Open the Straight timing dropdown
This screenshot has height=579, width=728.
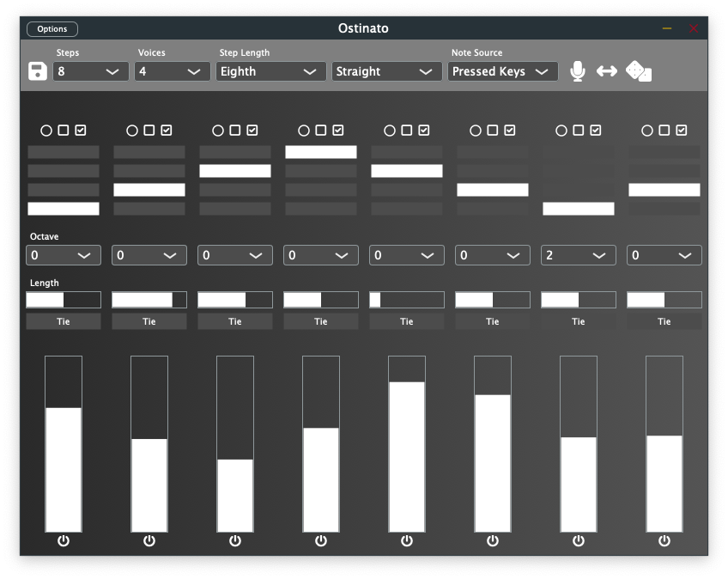pos(386,71)
